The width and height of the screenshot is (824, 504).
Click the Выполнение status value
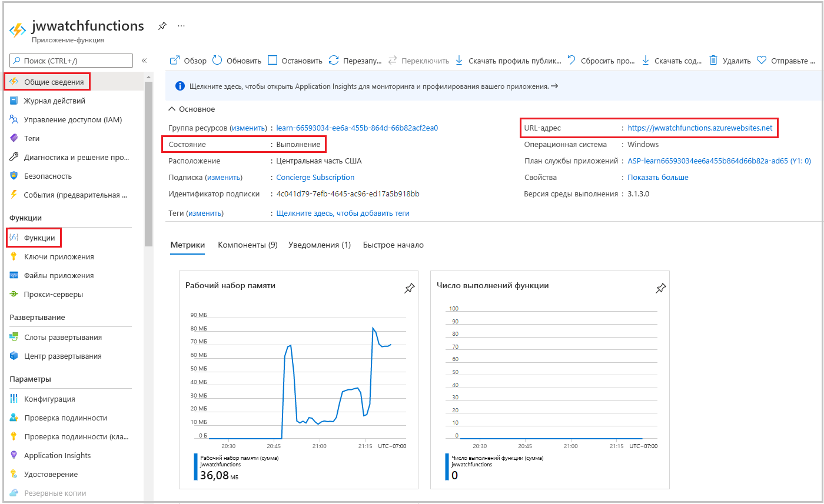coord(298,144)
